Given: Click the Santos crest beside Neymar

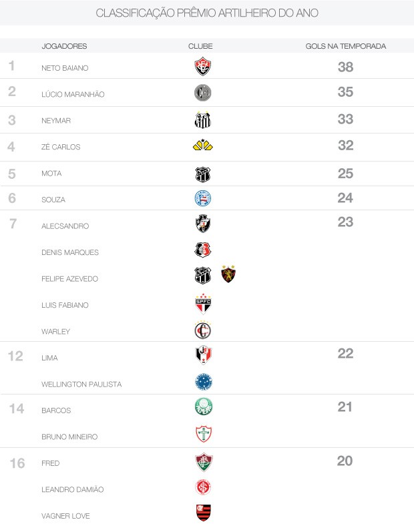Looking at the screenshot, I should point(202,120).
